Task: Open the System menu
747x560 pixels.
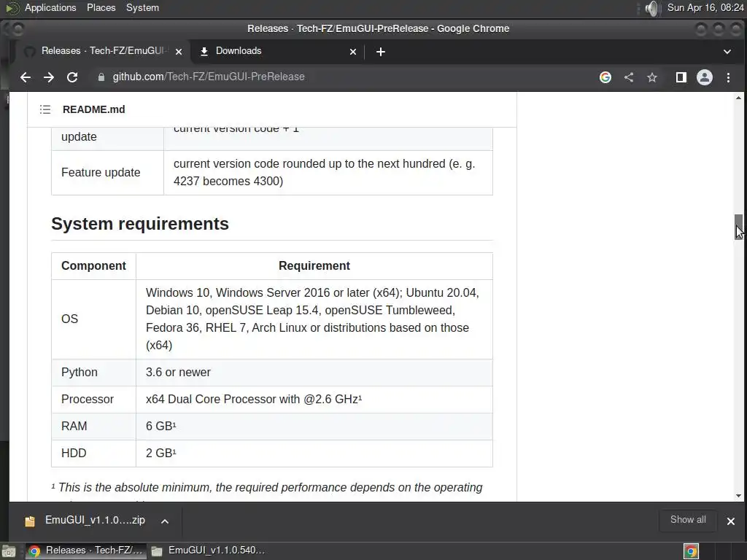Action: point(142,7)
